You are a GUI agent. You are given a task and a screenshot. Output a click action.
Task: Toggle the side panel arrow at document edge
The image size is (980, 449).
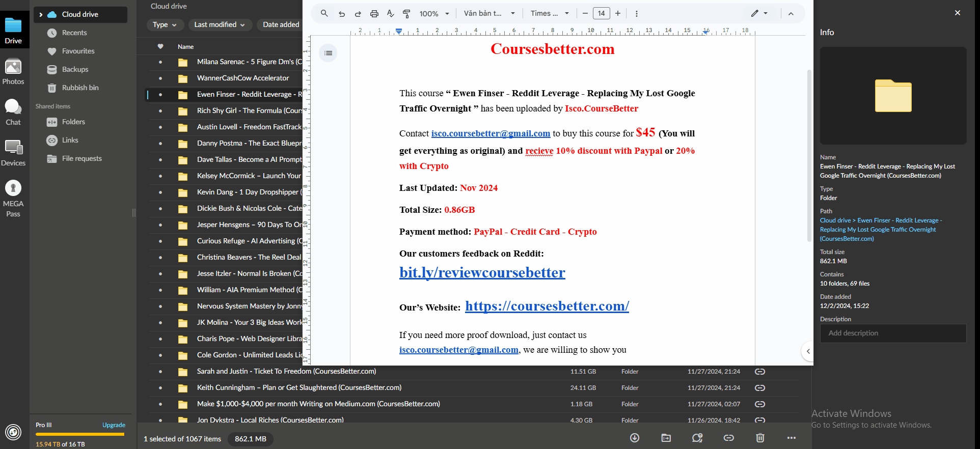point(808,351)
